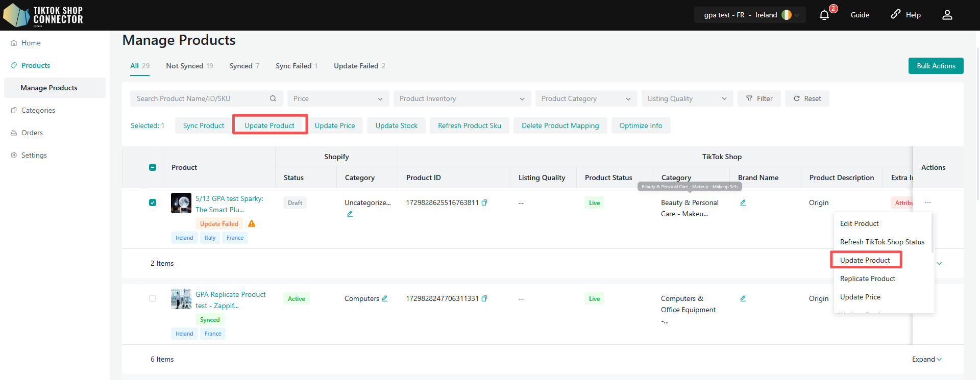The width and height of the screenshot is (980, 380).
Task: Click the search magnifier icon
Action: pos(273,98)
